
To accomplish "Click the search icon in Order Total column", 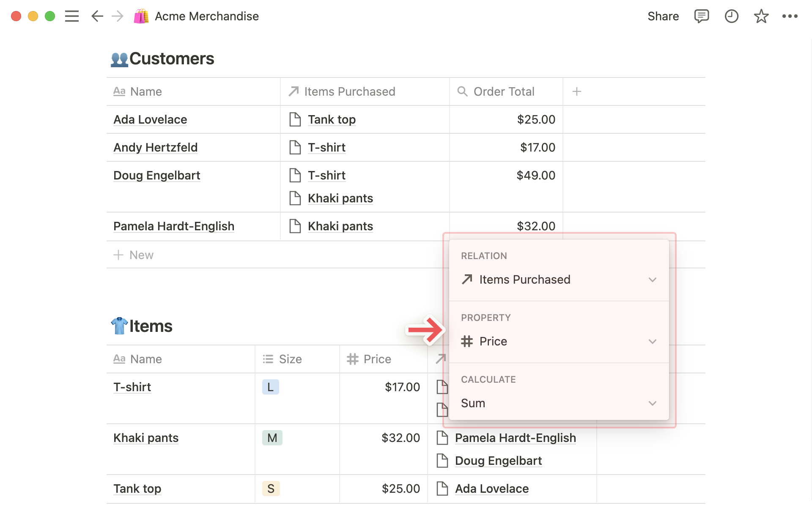I will click(462, 91).
